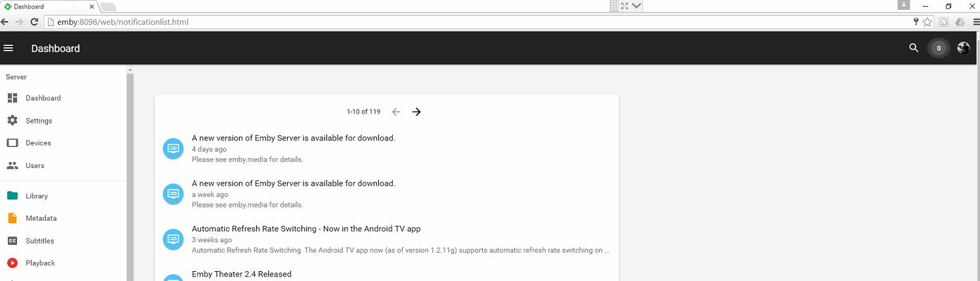The image size is (980, 281).
Task: Go to next page of notifications
Action: coord(416,112)
